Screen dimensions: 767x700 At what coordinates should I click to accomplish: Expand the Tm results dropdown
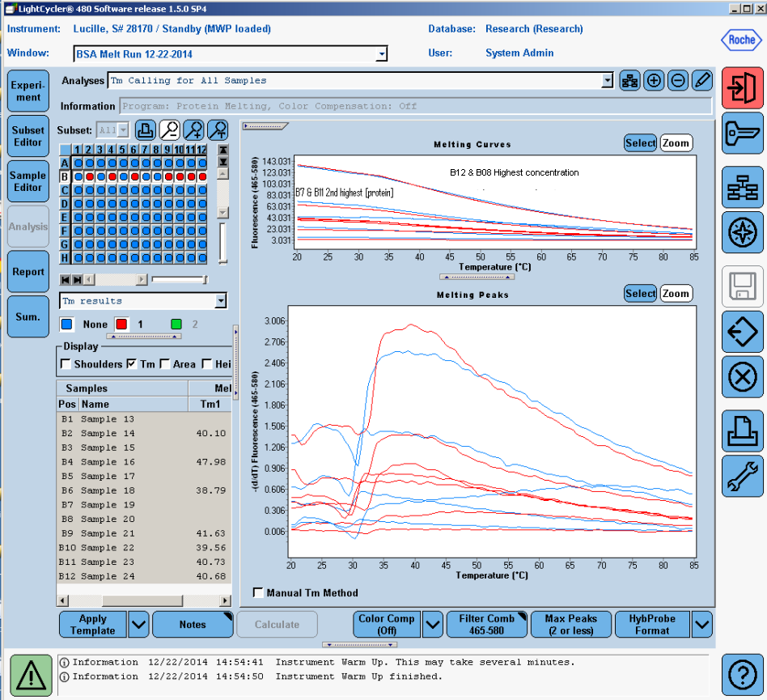[221, 301]
